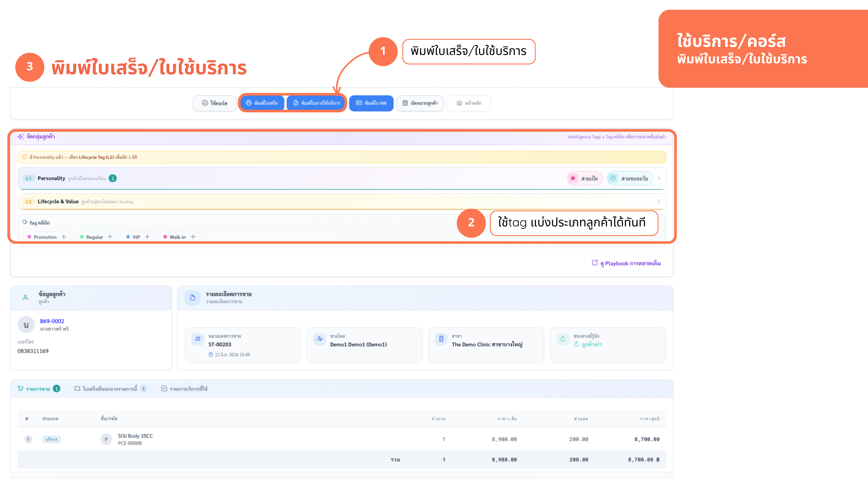868x488 pixels.
Task: Click The Demo Clinic สาขาบางใหญ่ branch name
Action: pos(487,345)
